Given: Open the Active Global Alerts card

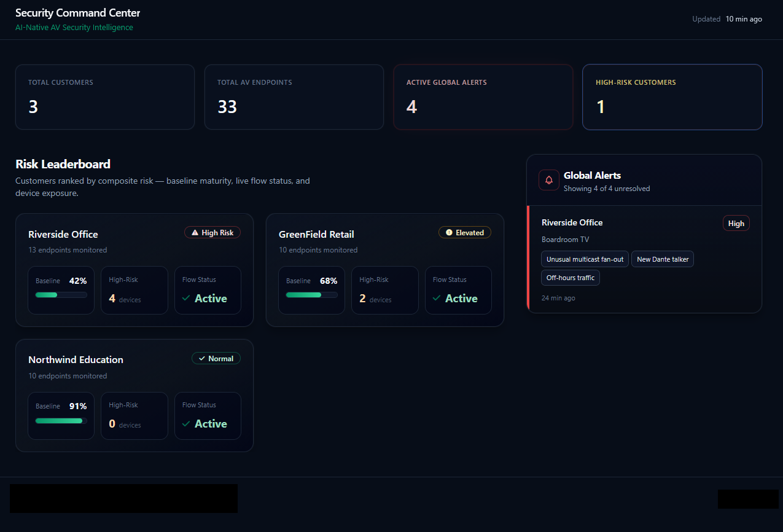Looking at the screenshot, I should point(483,97).
